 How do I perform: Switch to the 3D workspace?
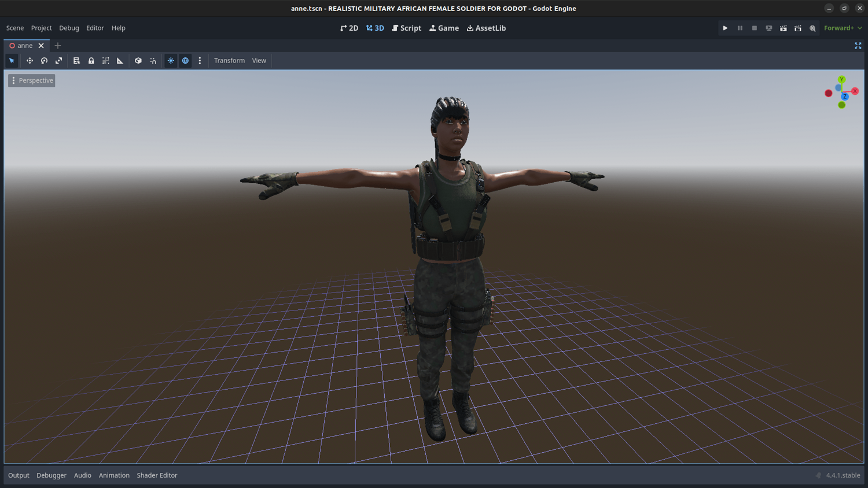coord(375,28)
